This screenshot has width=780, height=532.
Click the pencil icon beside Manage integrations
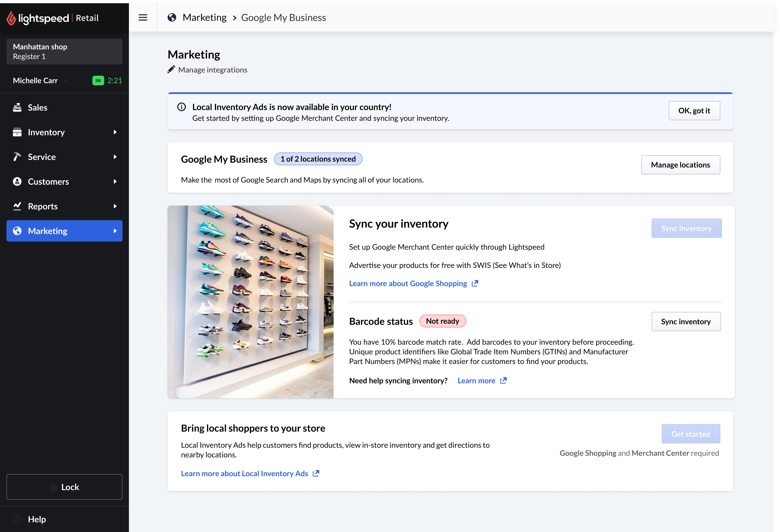tap(171, 70)
